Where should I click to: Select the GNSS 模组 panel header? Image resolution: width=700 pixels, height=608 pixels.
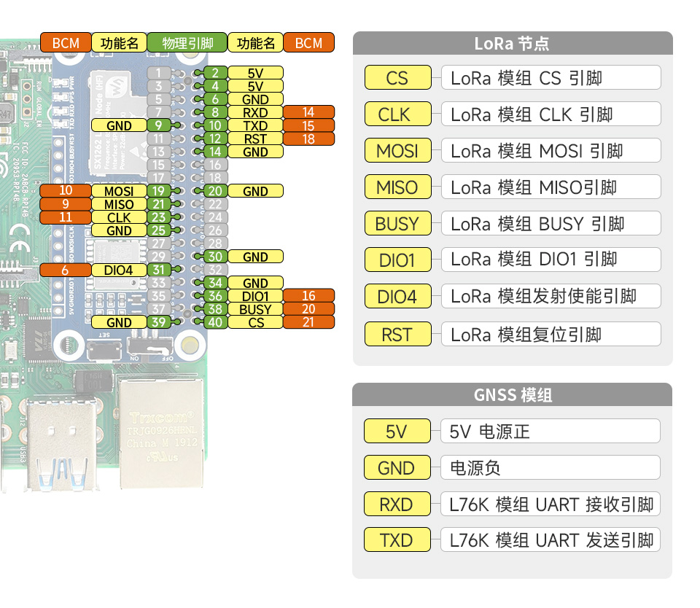[x=513, y=394]
